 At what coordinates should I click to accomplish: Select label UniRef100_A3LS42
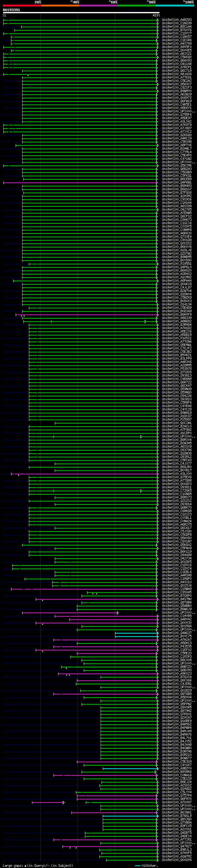[x=177, y=121]
